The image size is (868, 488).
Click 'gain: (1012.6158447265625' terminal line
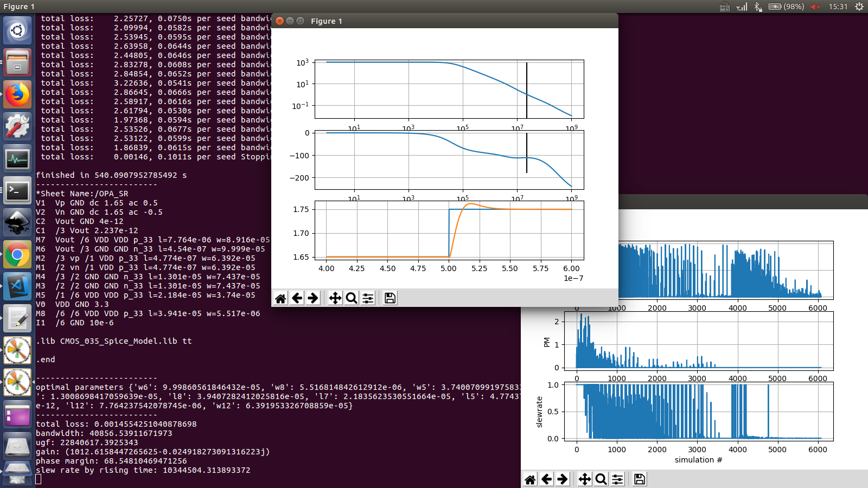(153, 452)
